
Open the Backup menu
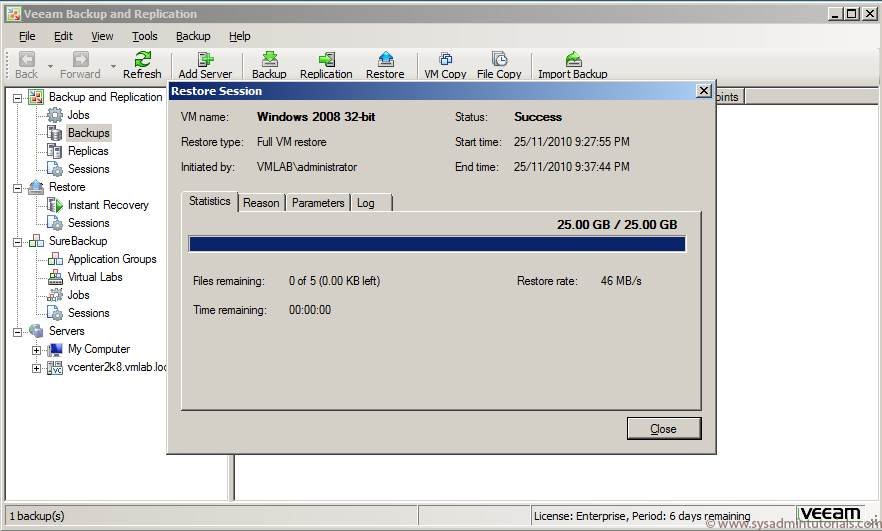pyautogui.click(x=193, y=36)
